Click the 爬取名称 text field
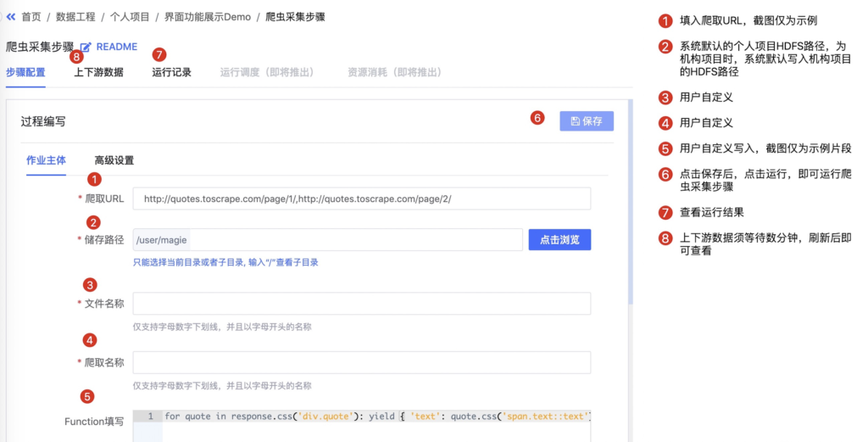The height and width of the screenshot is (442, 868). point(361,363)
